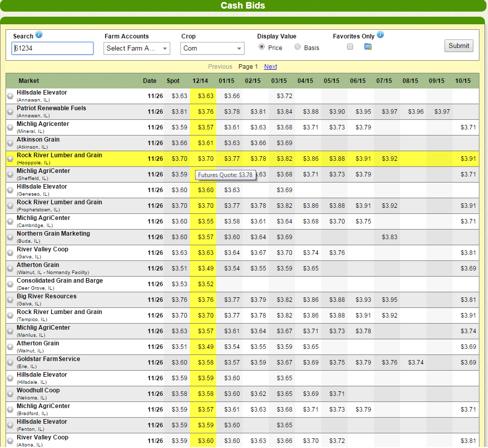Viewport: 488px width, 448px height.
Task: Click Goldstar FarmService market name
Action: [48, 359]
